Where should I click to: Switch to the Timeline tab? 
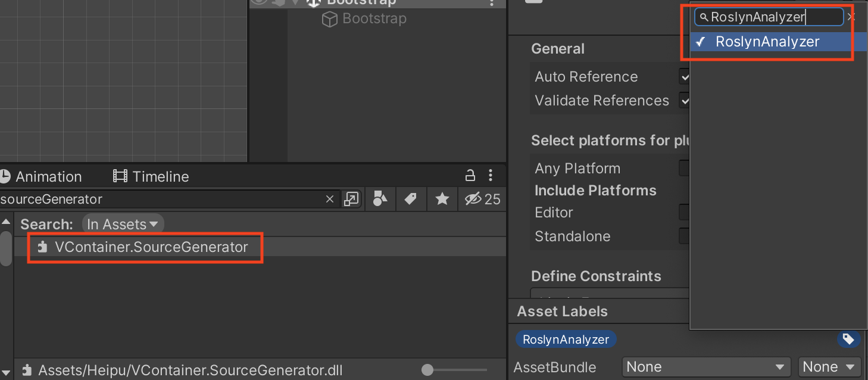[151, 177]
